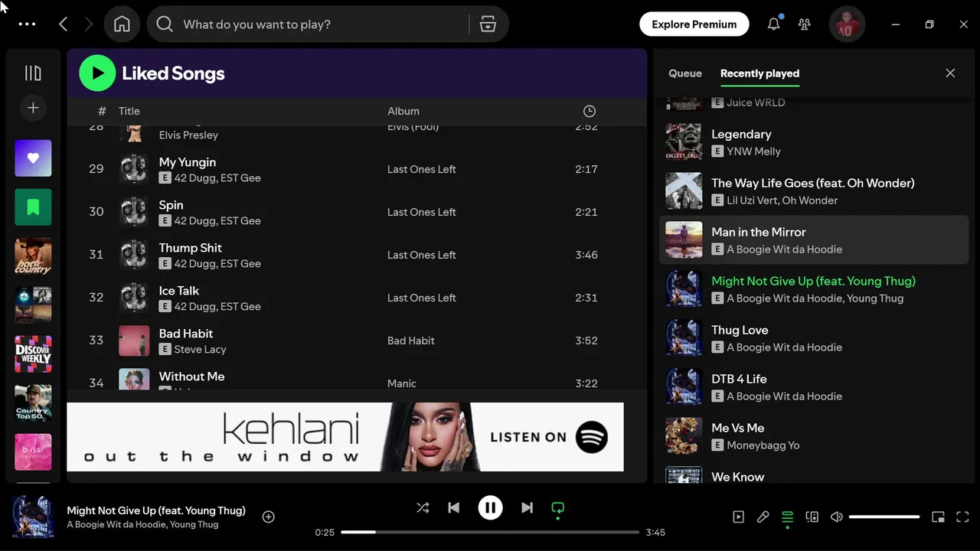Toggle shuffle playback
The height and width of the screenshot is (551, 980).
423,507
